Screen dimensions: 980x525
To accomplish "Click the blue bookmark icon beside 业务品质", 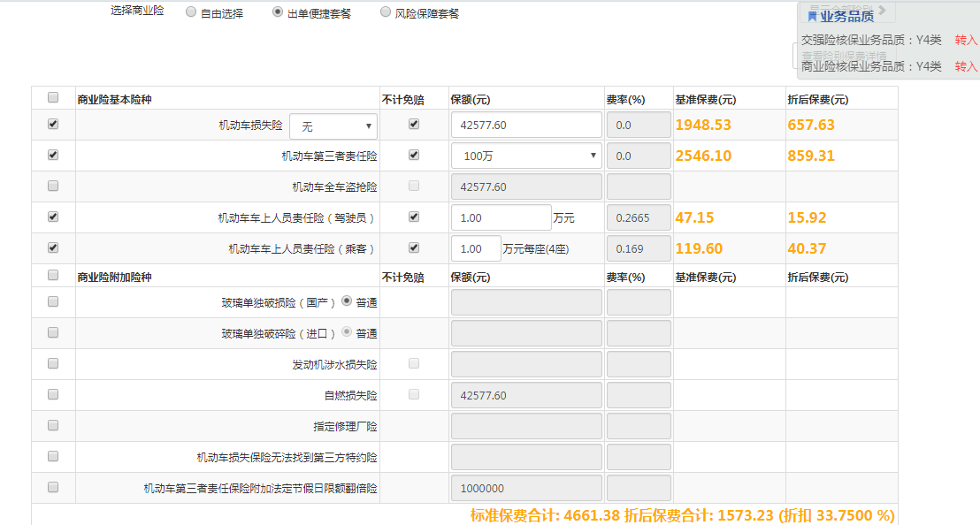I will click(x=813, y=16).
